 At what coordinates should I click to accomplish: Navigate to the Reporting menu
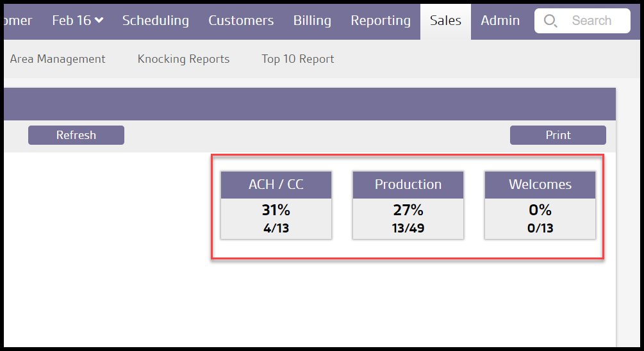381,20
